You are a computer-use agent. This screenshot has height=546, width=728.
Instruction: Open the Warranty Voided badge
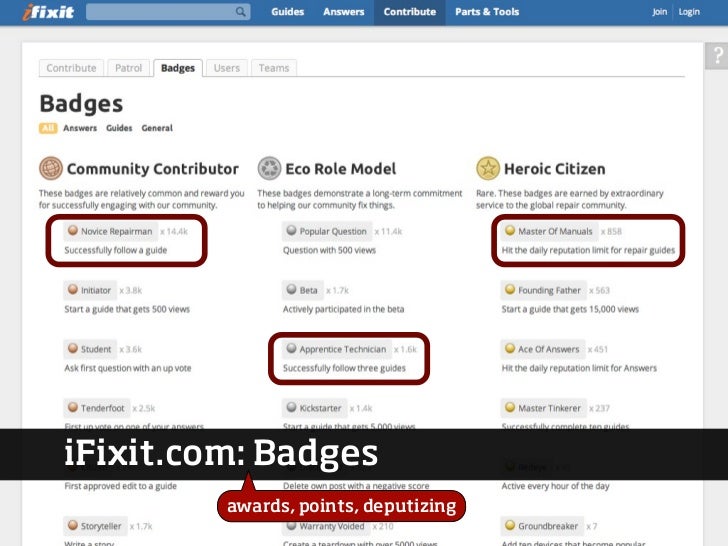[326, 526]
